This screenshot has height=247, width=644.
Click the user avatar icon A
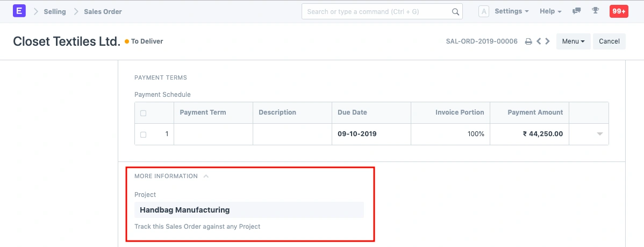pyautogui.click(x=483, y=11)
